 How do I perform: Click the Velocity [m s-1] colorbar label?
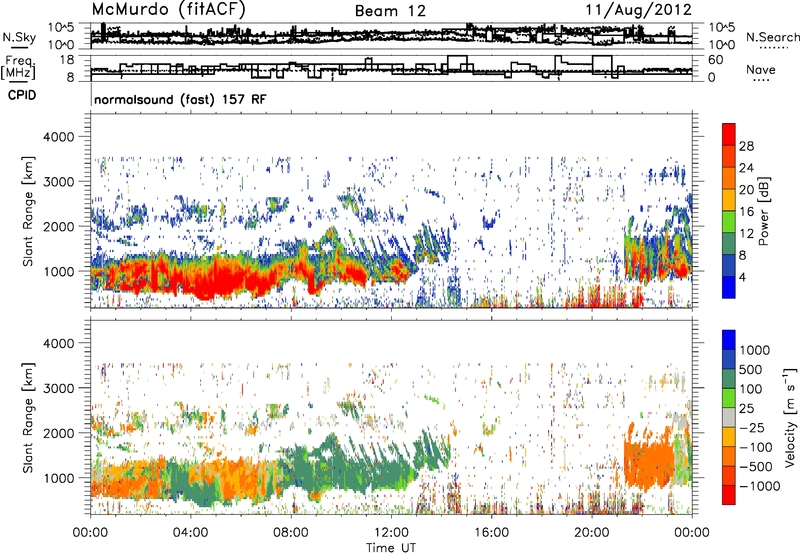coord(789,417)
